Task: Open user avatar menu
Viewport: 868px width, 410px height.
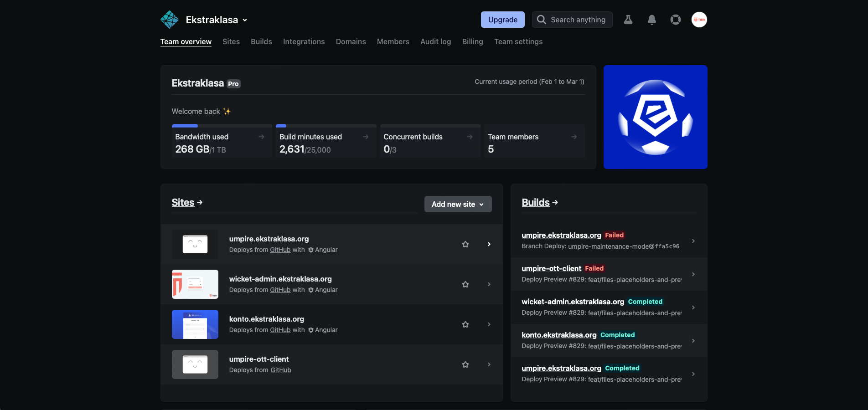Action: [x=699, y=20]
